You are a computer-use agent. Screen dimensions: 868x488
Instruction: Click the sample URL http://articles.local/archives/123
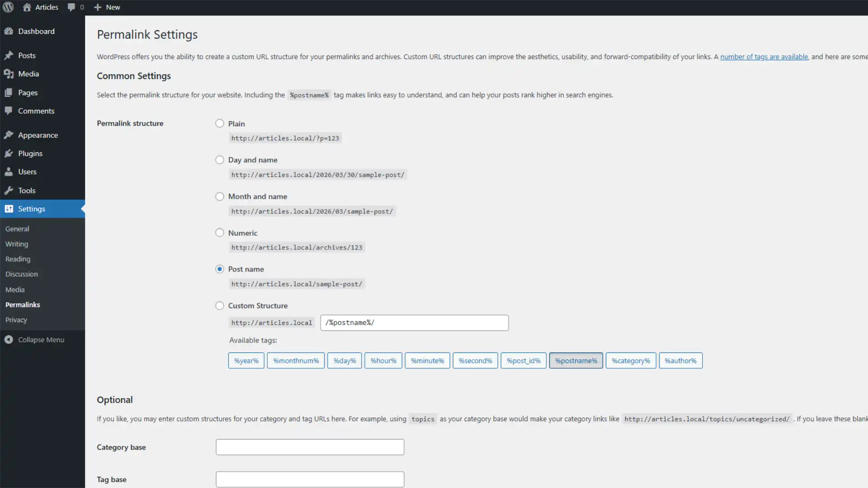coord(297,248)
